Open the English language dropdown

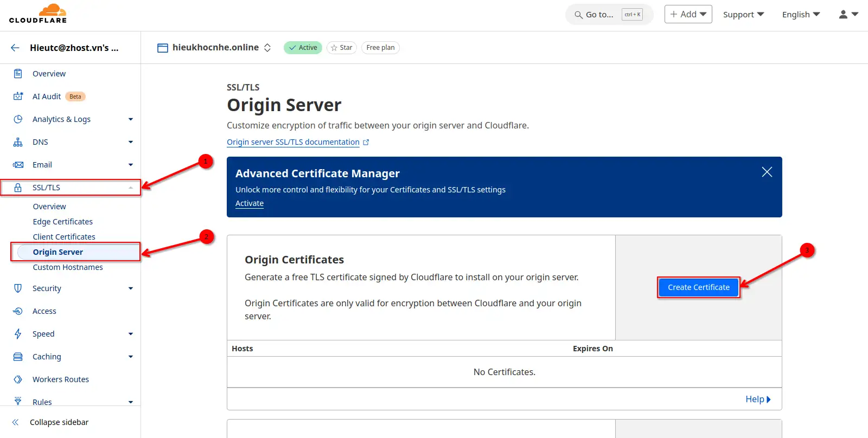pos(801,15)
